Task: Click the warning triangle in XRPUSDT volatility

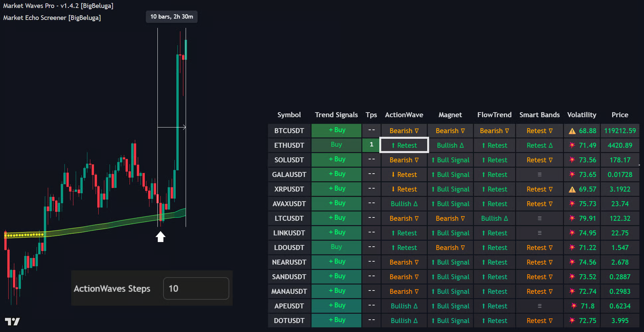Action: (x=572, y=190)
